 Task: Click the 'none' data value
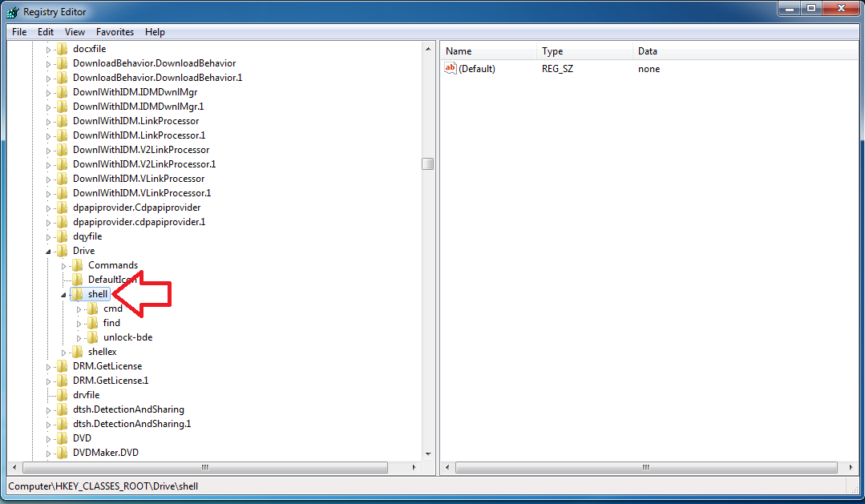(649, 69)
